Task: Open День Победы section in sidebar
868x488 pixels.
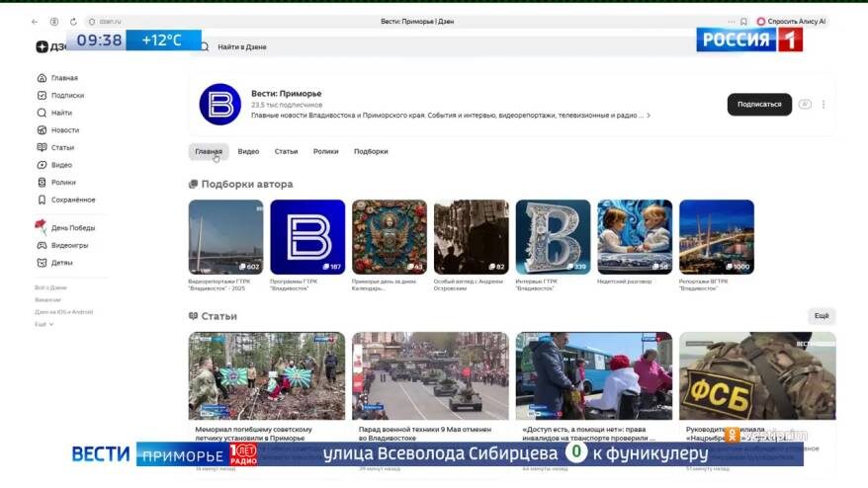Action: pyautogui.click(x=65, y=227)
